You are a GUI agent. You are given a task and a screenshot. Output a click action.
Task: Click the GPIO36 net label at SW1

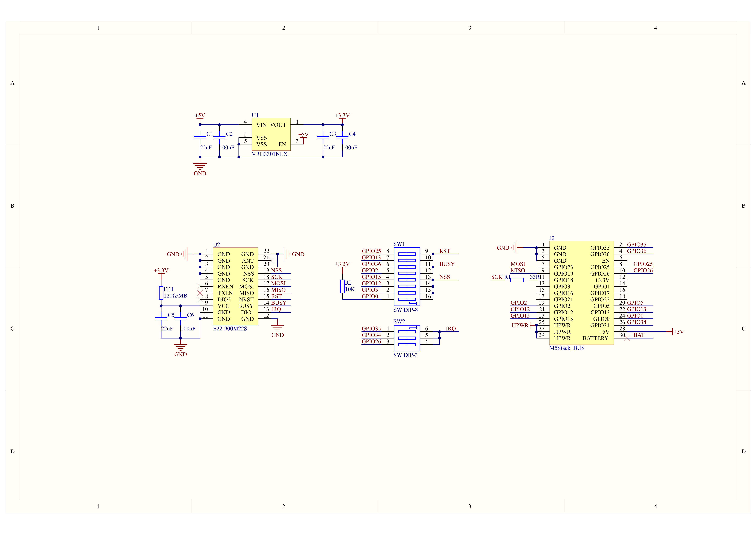371,264
